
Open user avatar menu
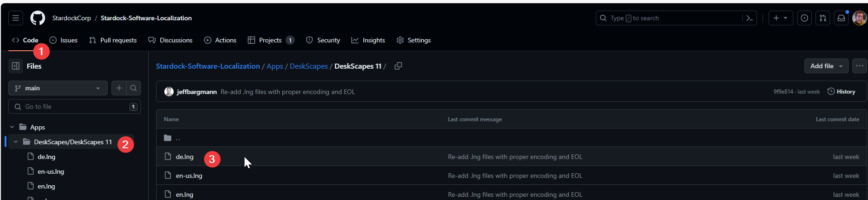click(x=860, y=18)
